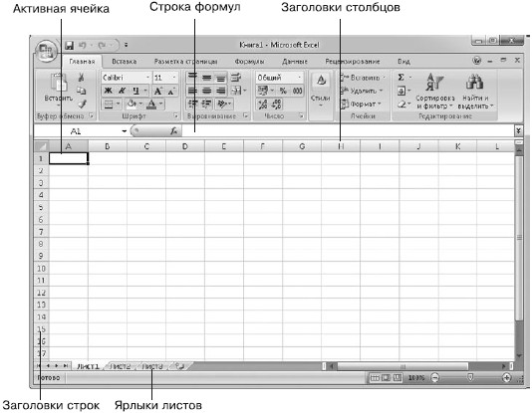The height and width of the screenshot is (413, 532).
Task: Click the Cut scissors icon
Action: click(81, 78)
